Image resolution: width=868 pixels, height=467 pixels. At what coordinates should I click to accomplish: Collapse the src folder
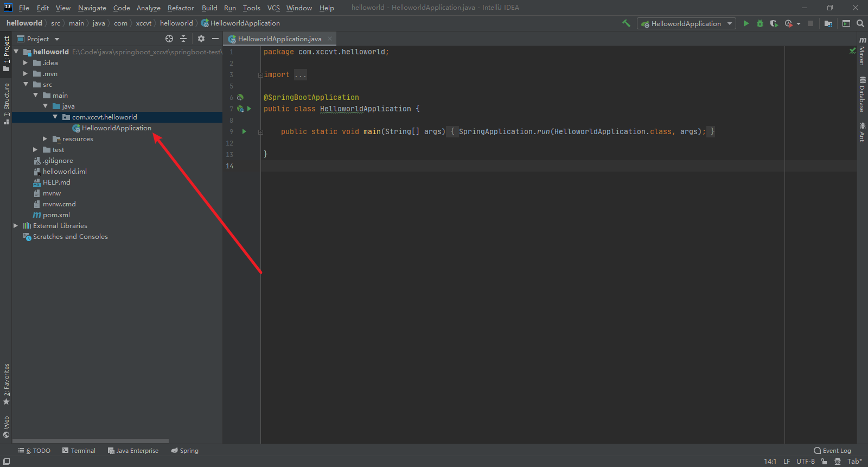pyautogui.click(x=25, y=84)
